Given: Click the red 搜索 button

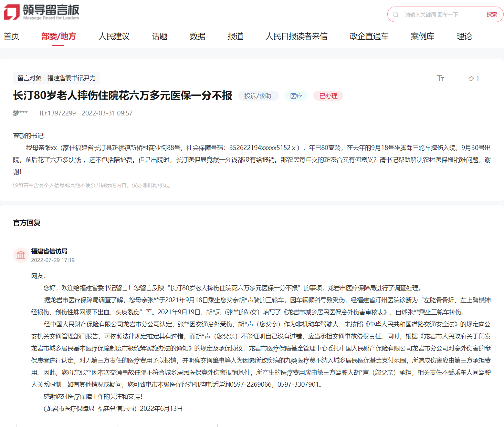Looking at the screenshot, I should click(492, 14).
